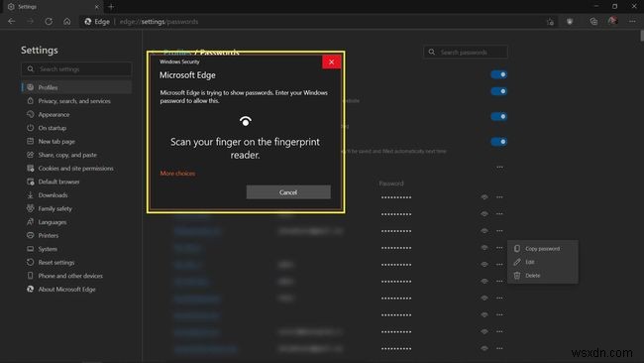Click the Cookies and site permissions icon
The height and width of the screenshot is (363, 644).
[x=30, y=169]
